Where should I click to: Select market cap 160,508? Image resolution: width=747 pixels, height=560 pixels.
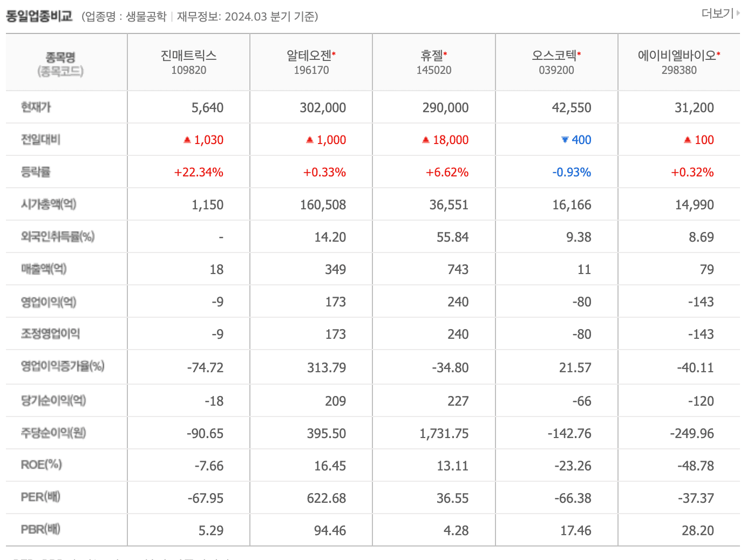[x=323, y=205]
